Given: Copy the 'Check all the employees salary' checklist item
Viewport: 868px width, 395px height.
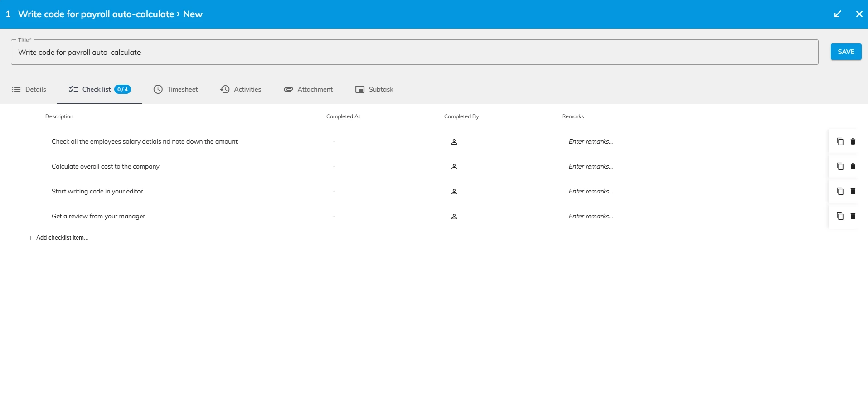Looking at the screenshot, I should (x=840, y=141).
